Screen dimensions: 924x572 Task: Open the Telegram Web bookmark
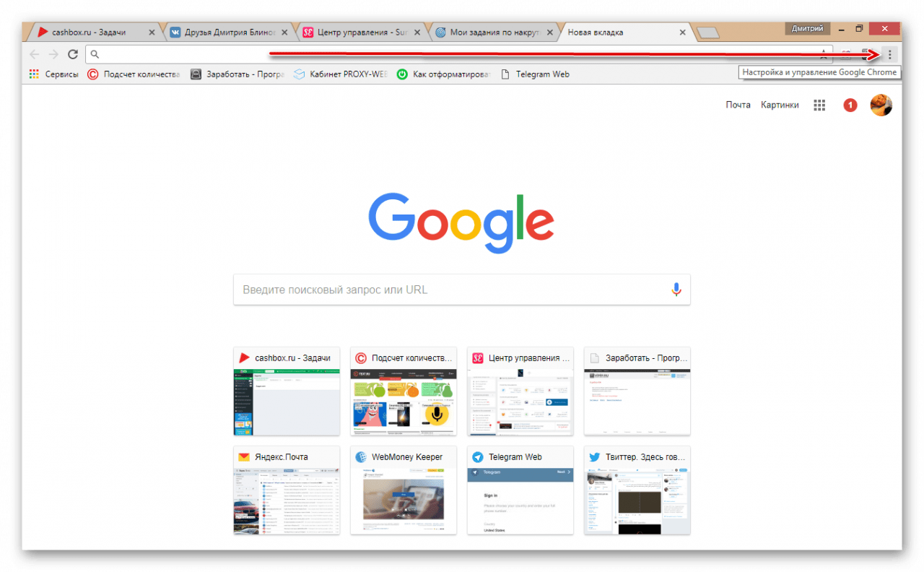535,74
